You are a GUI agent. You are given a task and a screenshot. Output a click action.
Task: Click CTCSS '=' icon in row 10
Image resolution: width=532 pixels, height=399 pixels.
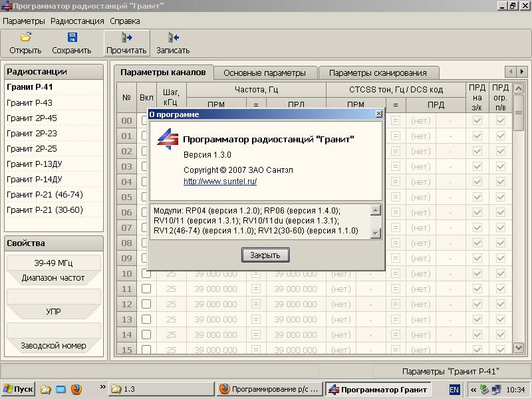[396, 273]
